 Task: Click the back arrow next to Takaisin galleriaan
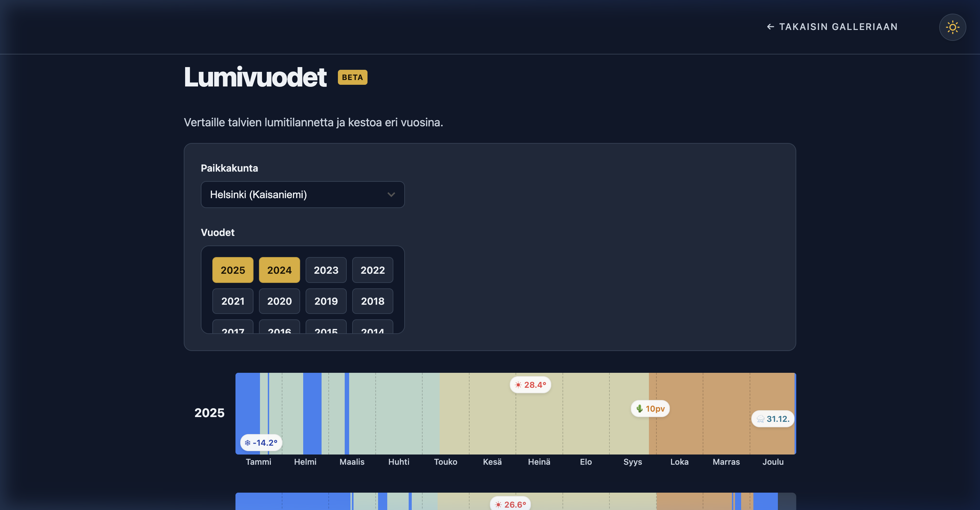click(770, 27)
